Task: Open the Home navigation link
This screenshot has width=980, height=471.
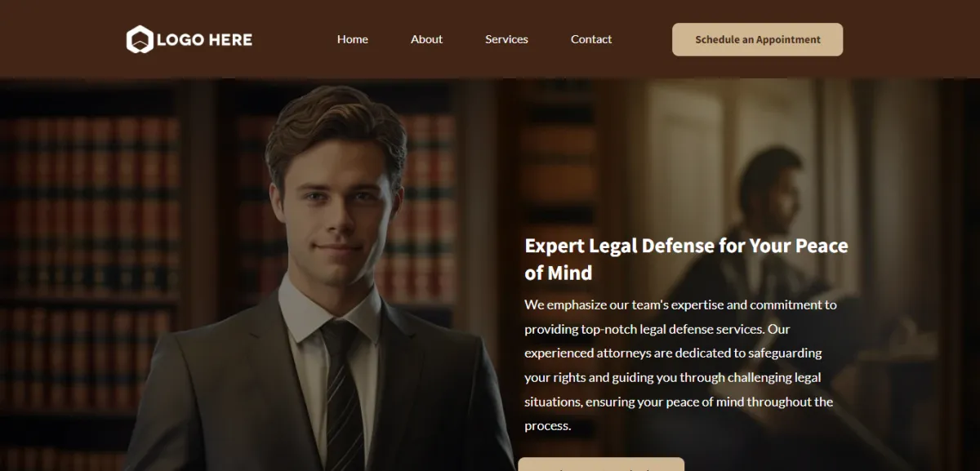Action: click(x=353, y=39)
